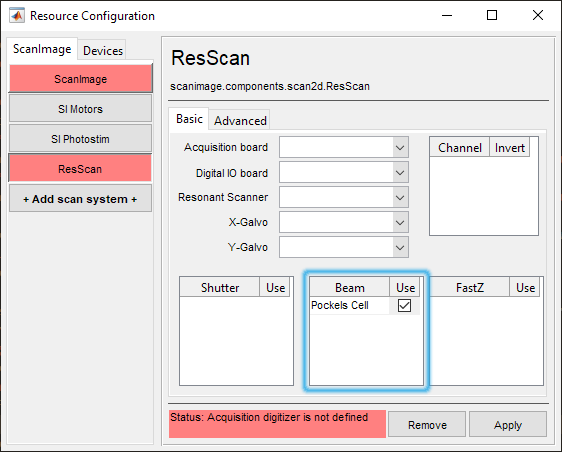Screen dimensions: 562x452
Task: Select the Pockels Cell row
Action: tap(365, 305)
